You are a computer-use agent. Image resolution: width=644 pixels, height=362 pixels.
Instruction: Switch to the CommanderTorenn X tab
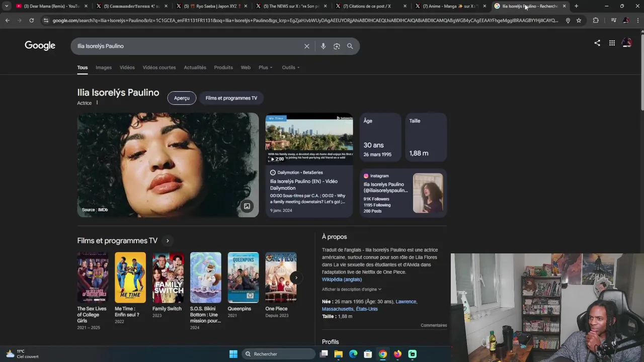tap(132, 6)
